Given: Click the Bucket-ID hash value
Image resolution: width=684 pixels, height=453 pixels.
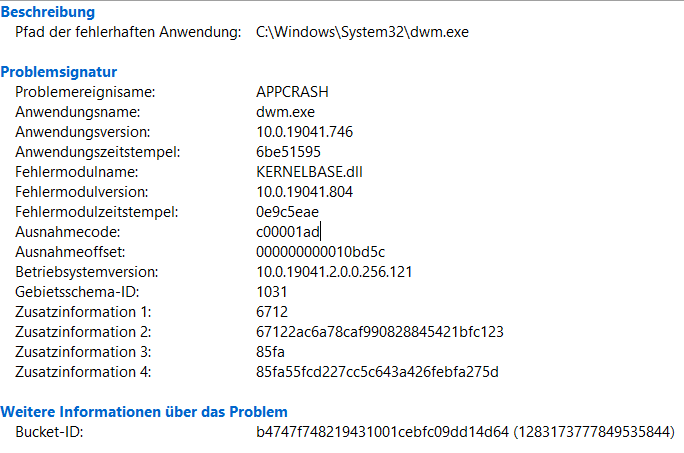Looking at the screenshot, I should (x=382, y=432).
